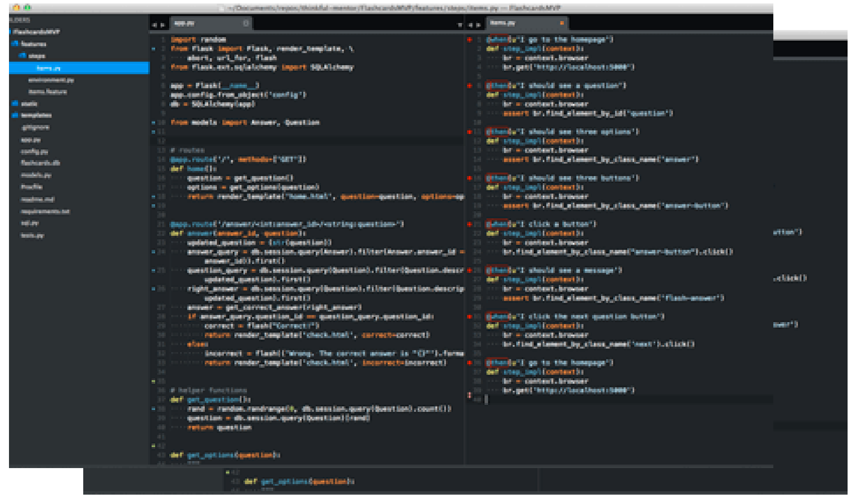Image resolution: width=855 pixels, height=504 pixels.
Task: Open sql.py from the sidebar
Action: coord(30,223)
